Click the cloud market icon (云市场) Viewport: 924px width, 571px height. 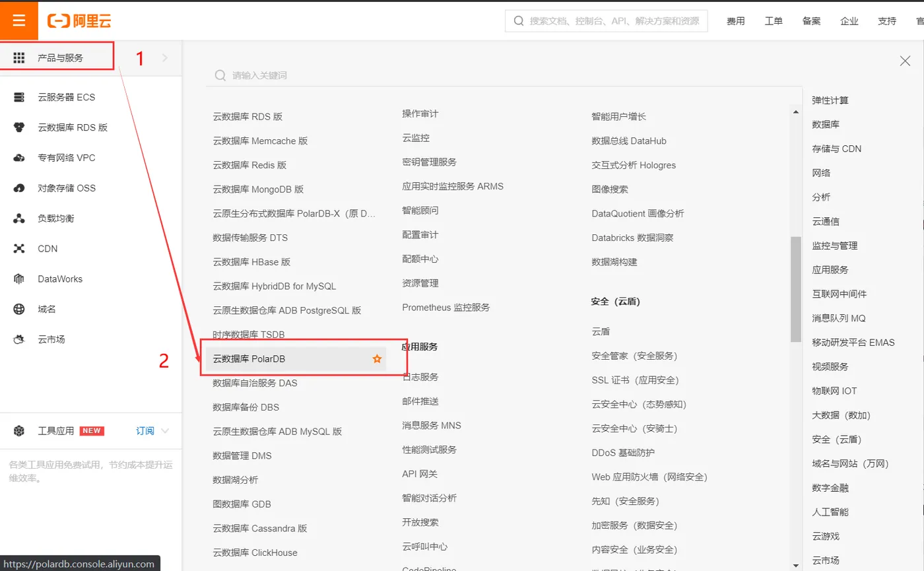click(x=19, y=340)
